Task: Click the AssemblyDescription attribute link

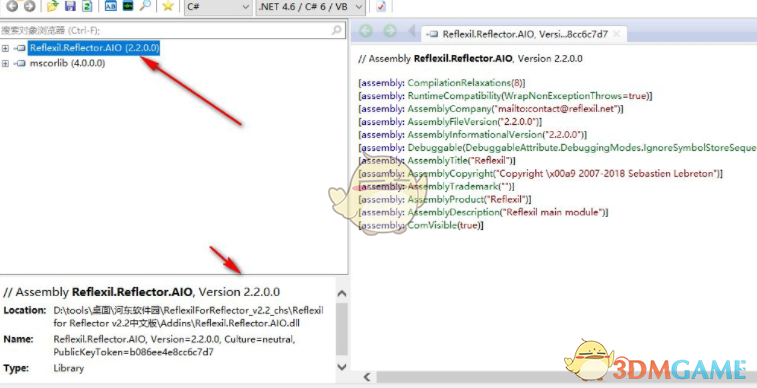Action: [454, 212]
